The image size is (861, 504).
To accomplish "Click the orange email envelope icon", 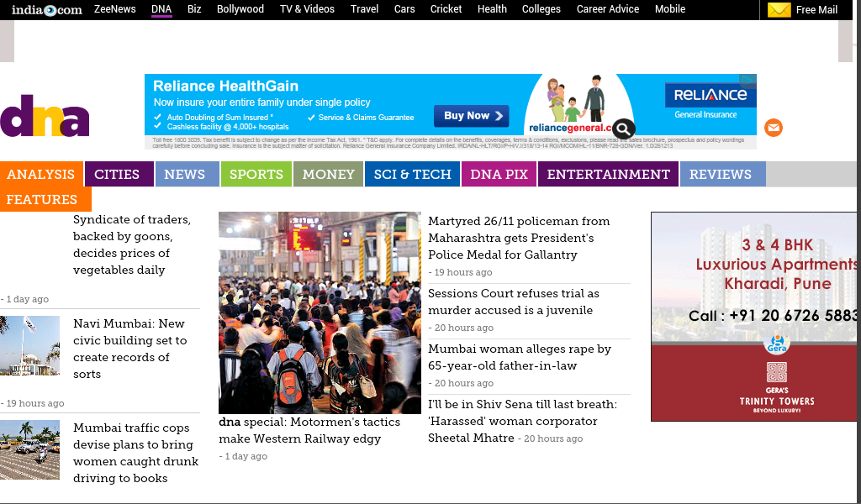I will 774,128.
